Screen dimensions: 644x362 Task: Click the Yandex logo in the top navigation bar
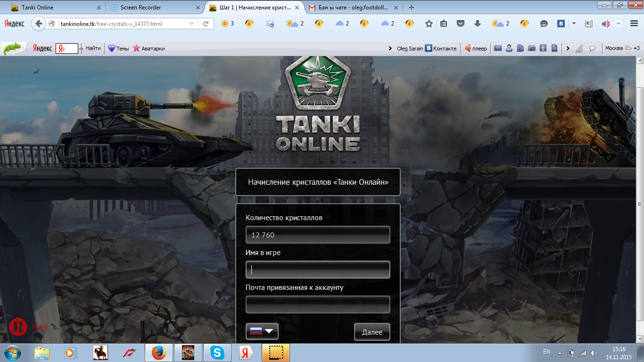pyautogui.click(x=15, y=23)
